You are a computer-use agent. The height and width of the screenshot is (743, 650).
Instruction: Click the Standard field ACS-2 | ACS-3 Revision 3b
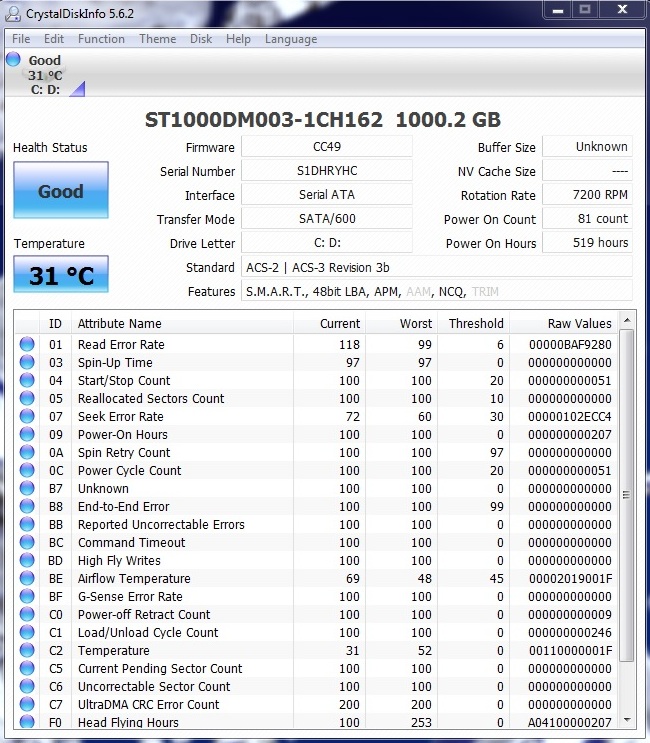point(437,267)
